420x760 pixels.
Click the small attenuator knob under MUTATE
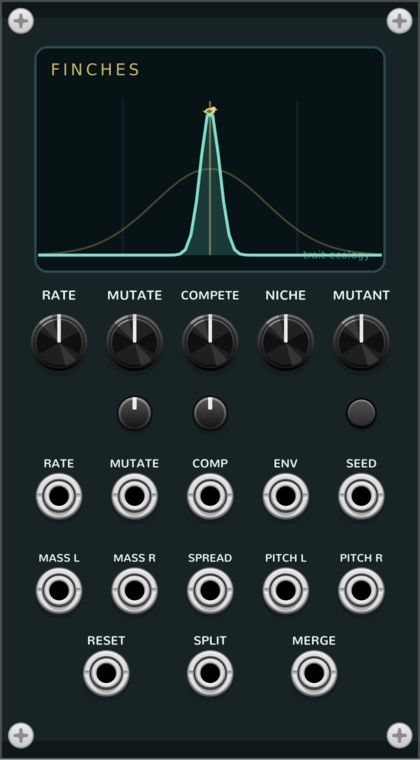[x=135, y=413]
